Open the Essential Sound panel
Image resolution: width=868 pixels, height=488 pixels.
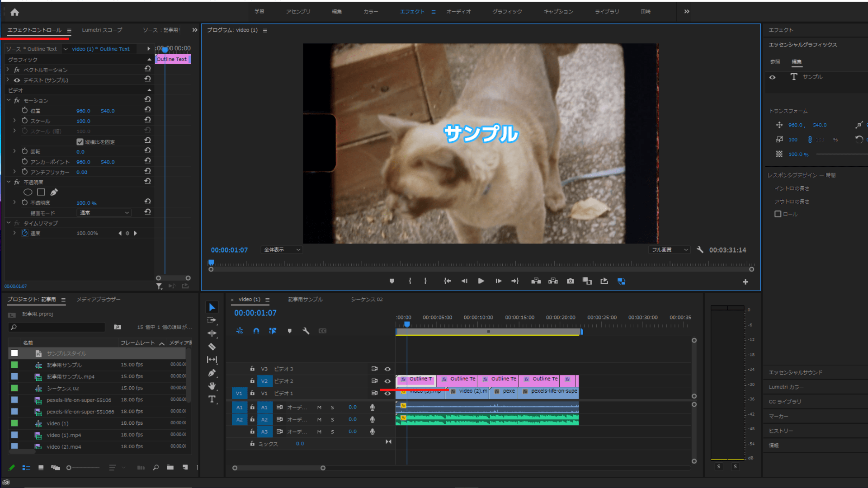click(x=795, y=372)
